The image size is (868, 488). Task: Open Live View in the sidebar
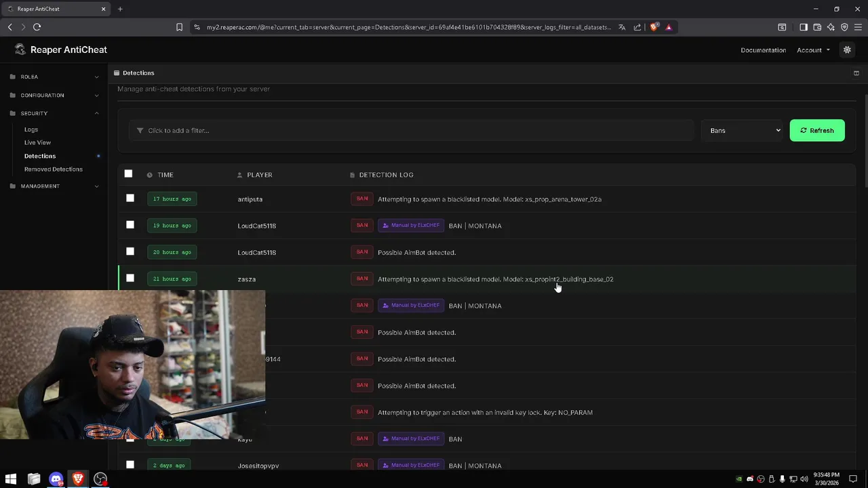pyautogui.click(x=37, y=142)
